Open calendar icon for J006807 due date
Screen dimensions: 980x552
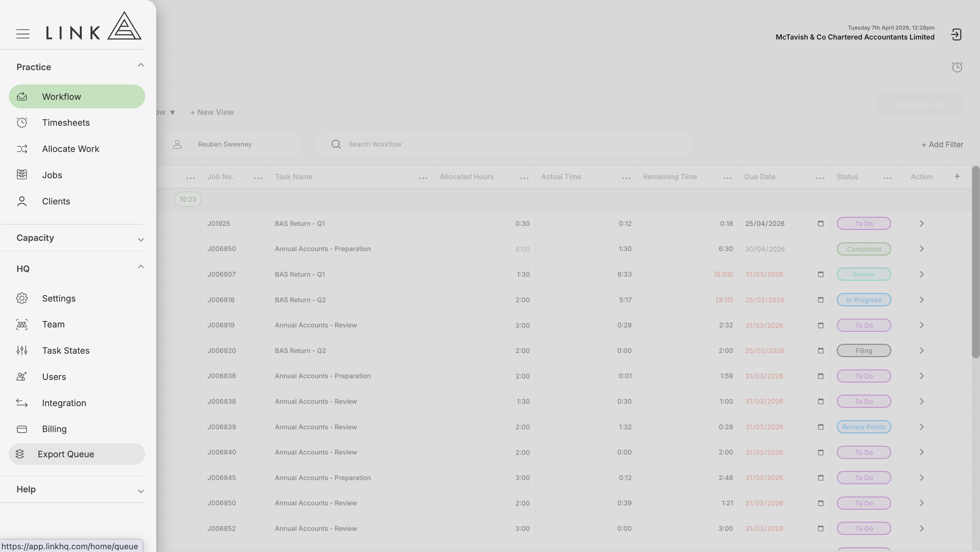(x=821, y=275)
